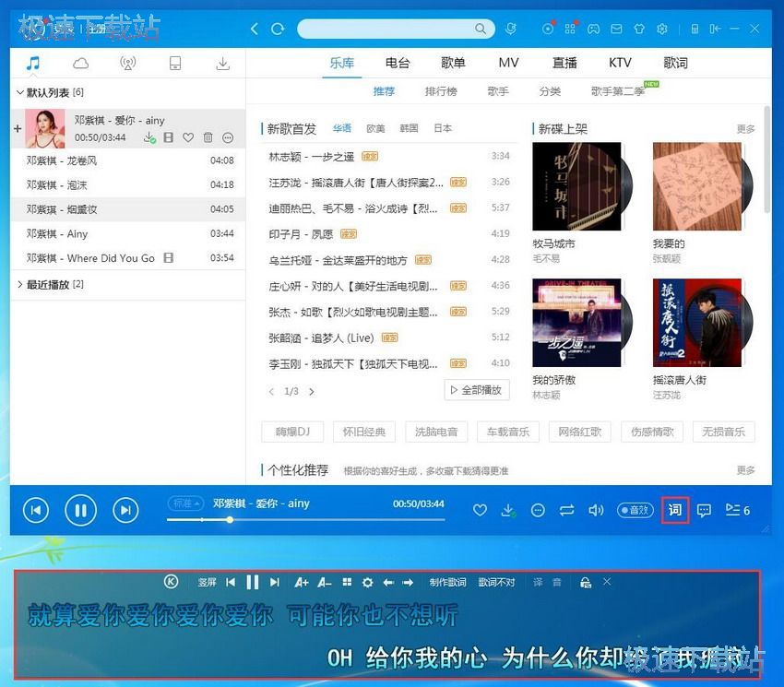Favorite current song in player bar

[x=480, y=511]
